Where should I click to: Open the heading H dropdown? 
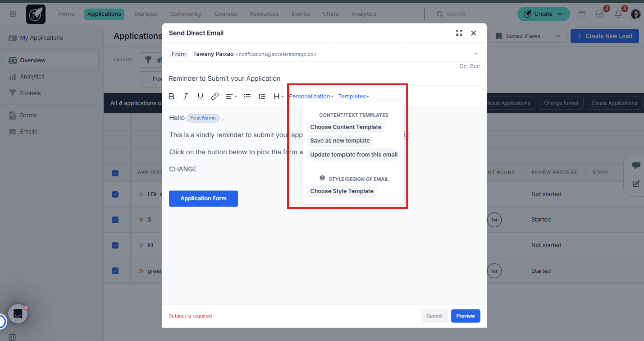pos(279,96)
